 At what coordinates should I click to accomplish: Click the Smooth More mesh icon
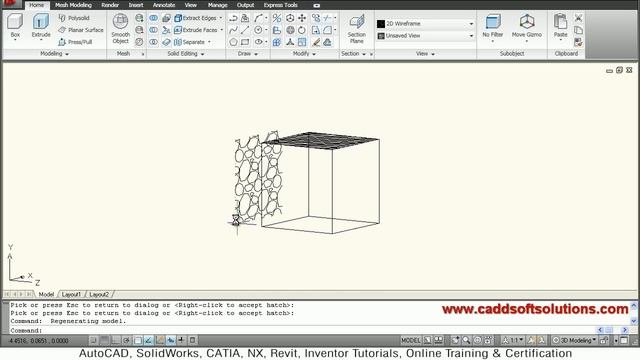click(x=139, y=18)
